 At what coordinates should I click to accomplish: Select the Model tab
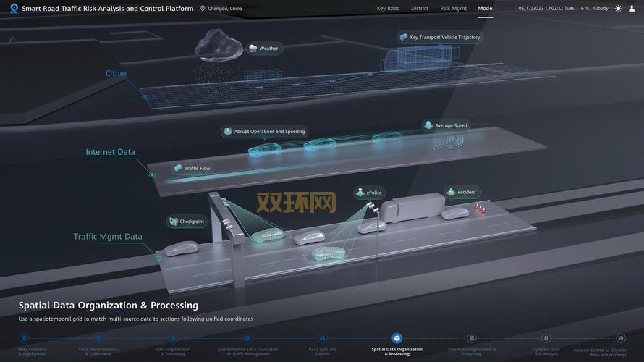pos(486,9)
